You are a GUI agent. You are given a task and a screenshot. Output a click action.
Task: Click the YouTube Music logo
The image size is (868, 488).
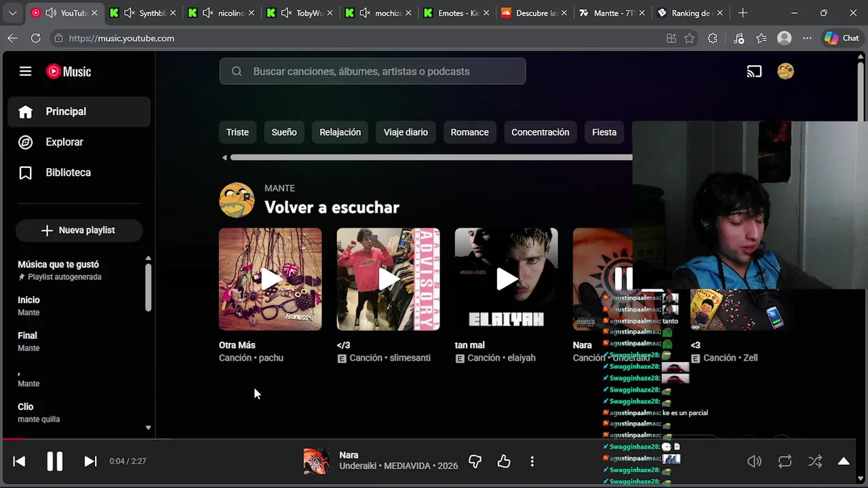click(x=68, y=71)
